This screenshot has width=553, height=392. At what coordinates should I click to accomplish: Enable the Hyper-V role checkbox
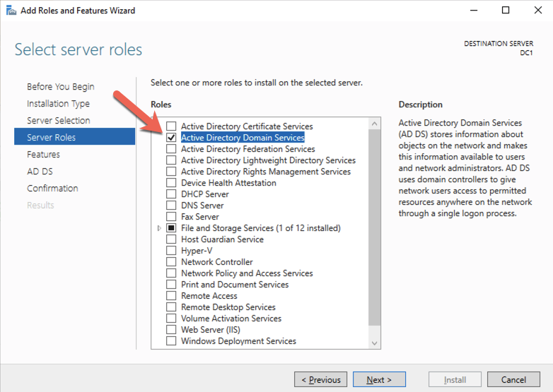171,251
